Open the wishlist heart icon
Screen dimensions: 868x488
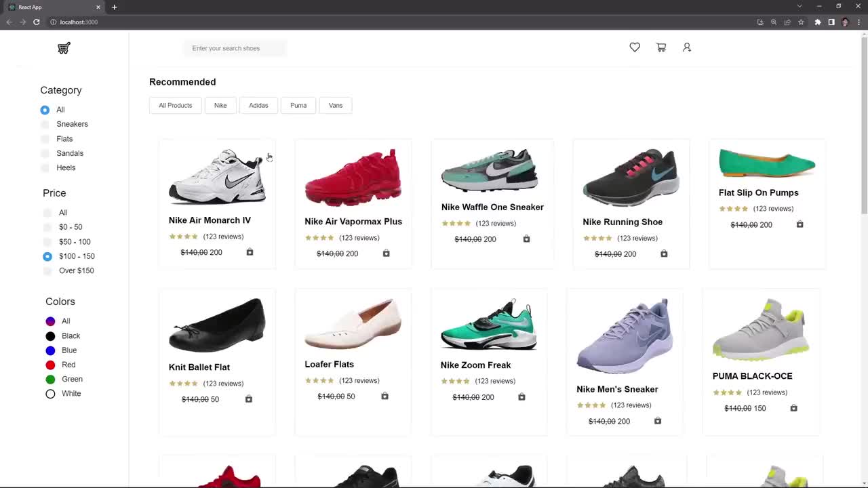635,47
